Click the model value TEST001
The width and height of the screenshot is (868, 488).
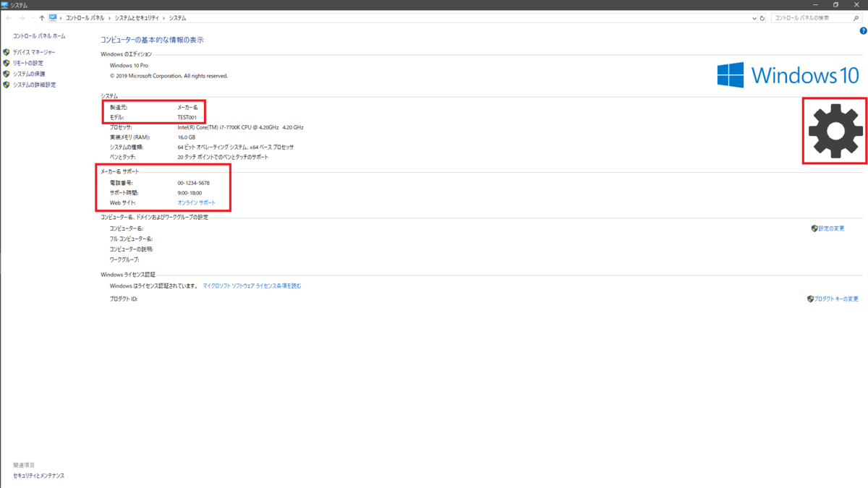(x=187, y=117)
